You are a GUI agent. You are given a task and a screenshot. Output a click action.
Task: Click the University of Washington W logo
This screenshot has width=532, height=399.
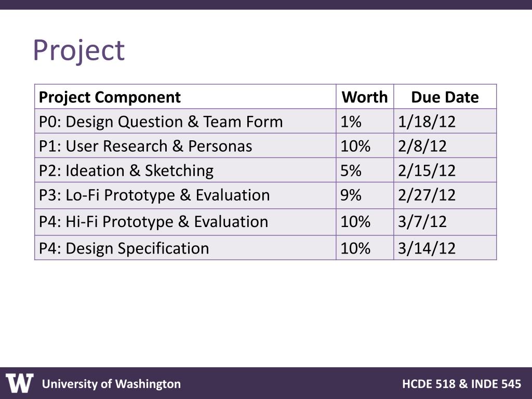click(x=20, y=383)
